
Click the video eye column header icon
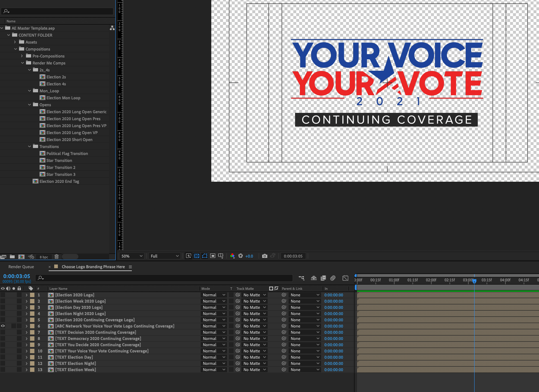click(x=3, y=288)
